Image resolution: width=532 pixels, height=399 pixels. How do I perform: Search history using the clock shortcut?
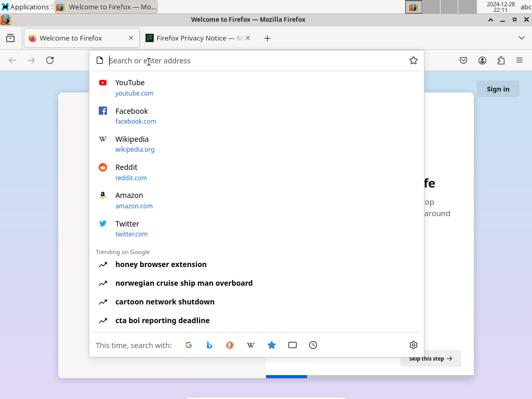(313, 345)
